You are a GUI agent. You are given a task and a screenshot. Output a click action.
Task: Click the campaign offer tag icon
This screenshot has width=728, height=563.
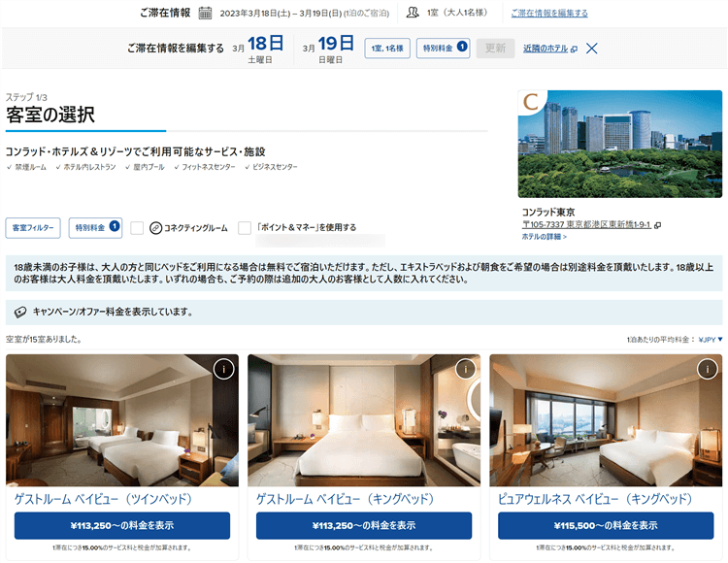[x=20, y=312]
